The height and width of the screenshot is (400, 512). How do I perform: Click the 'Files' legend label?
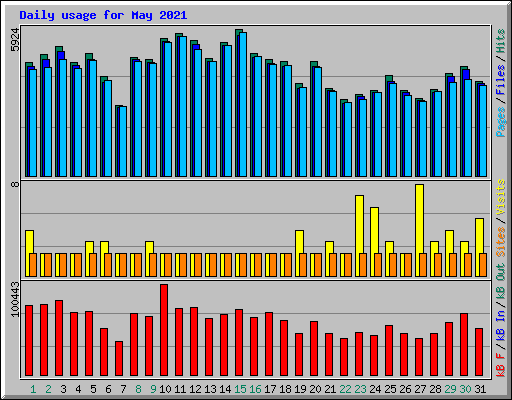[x=500, y=80]
